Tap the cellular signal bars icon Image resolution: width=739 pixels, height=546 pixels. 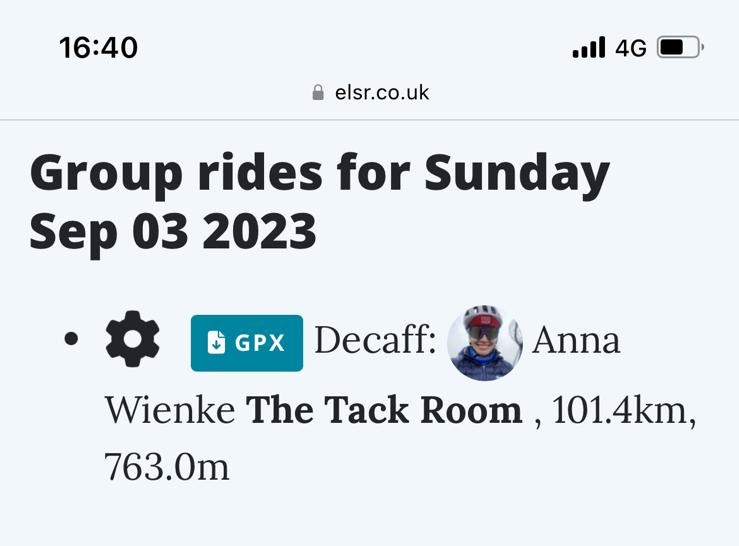click(589, 47)
